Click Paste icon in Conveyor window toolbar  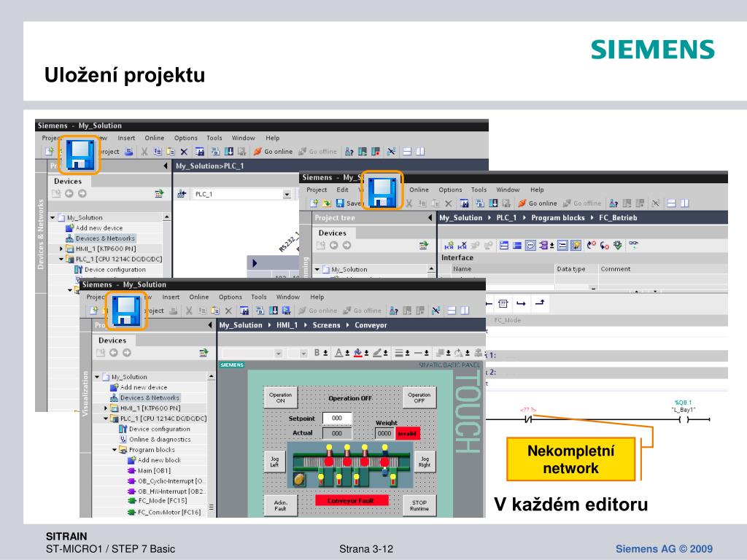click(x=215, y=311)
